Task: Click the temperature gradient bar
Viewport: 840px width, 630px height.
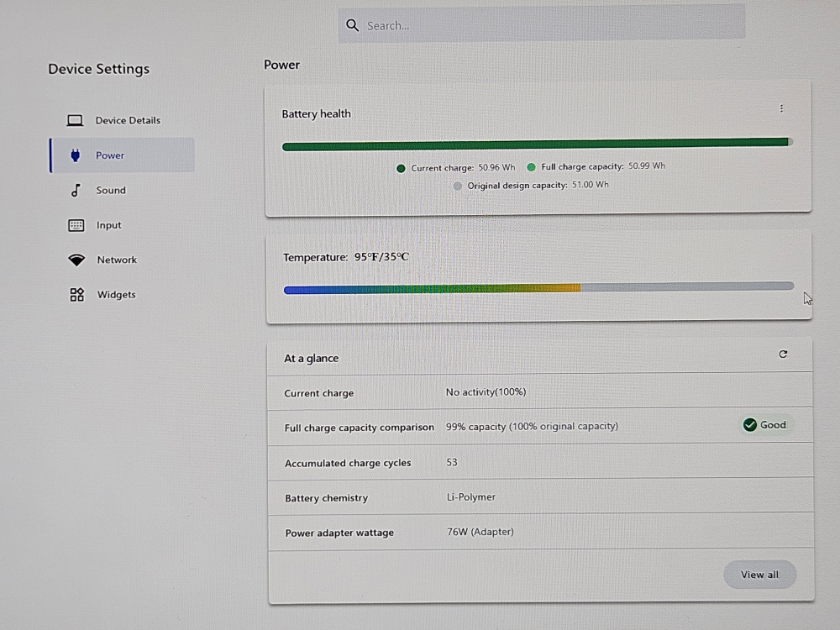Action: 538,288
